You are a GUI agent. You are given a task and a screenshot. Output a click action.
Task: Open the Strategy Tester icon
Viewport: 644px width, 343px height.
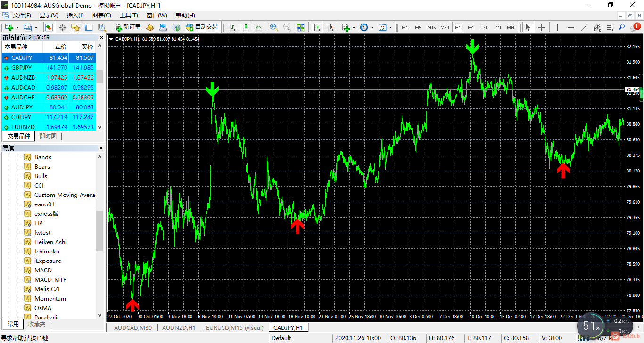point(102,27)
